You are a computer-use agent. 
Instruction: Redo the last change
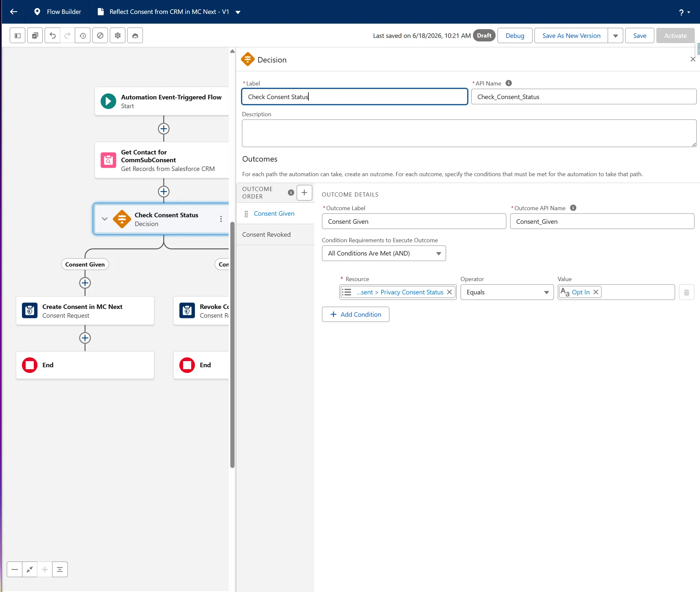67,36
